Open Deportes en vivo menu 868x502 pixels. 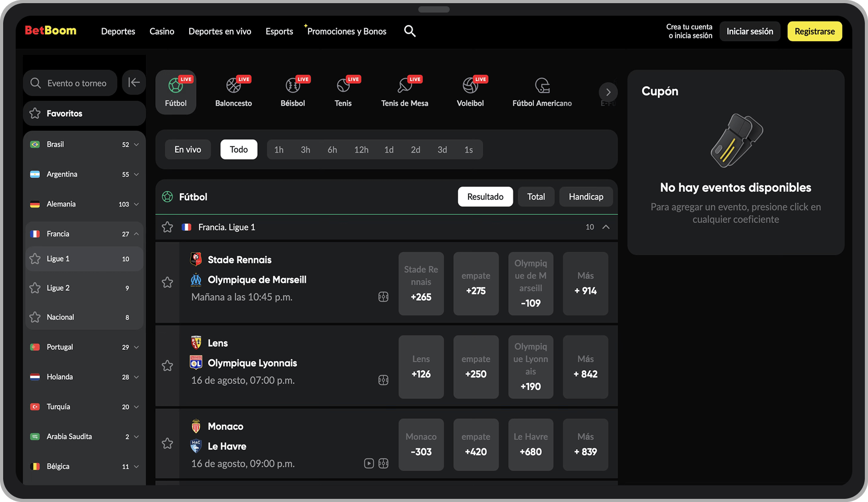[x=220, y=31]
